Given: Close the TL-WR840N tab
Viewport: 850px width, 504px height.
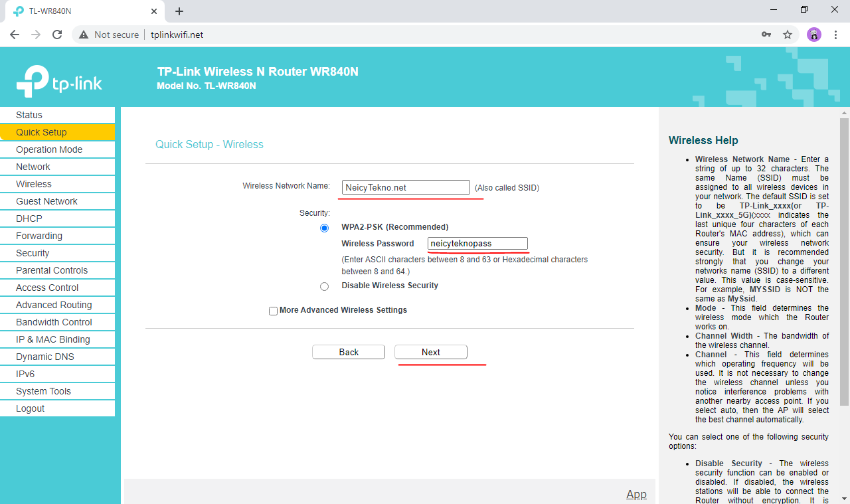Looking at the screenshot, I should pos(154,11).
